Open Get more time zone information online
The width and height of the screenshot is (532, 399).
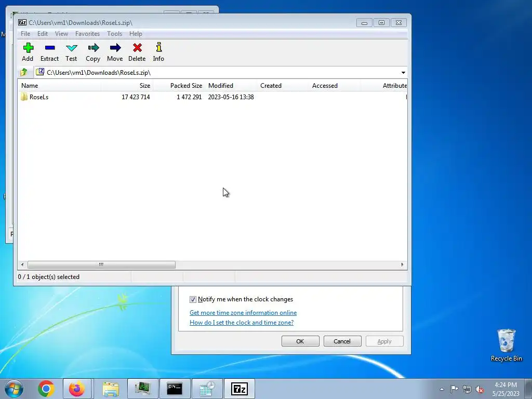pos(243,312)
